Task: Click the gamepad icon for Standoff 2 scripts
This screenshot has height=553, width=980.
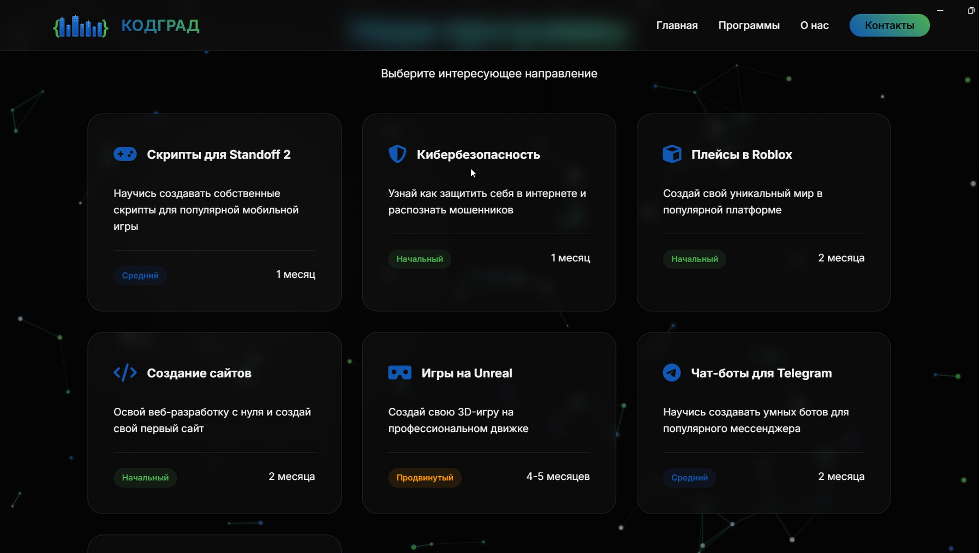Action: 125,154
